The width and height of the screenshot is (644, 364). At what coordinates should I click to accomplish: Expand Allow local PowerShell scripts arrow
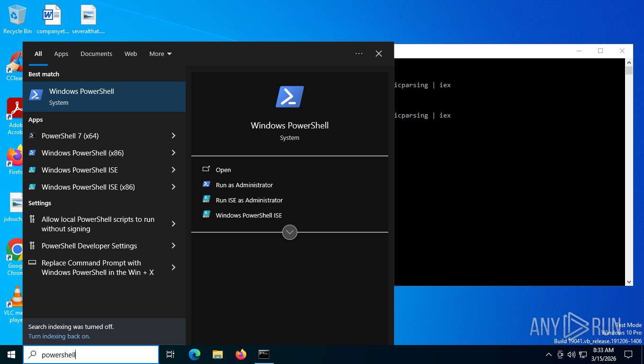coord(173,224)
